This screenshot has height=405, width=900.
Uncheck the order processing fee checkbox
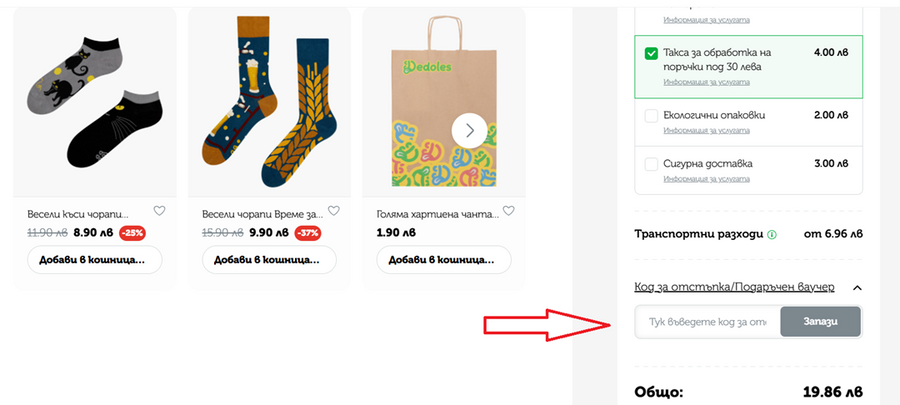point(652,53)
